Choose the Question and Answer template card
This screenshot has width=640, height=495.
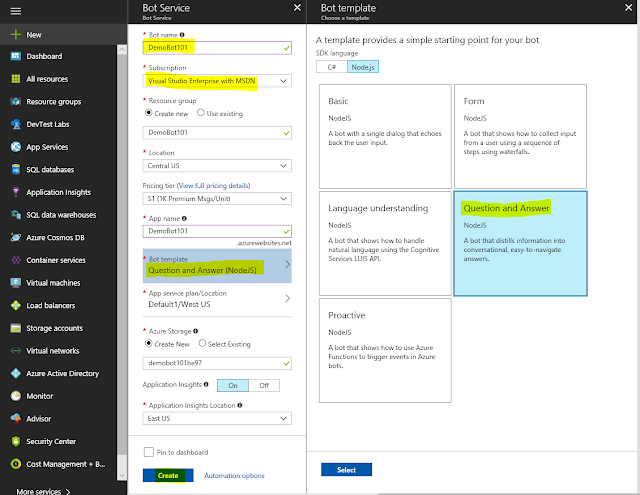pos(520,243)
